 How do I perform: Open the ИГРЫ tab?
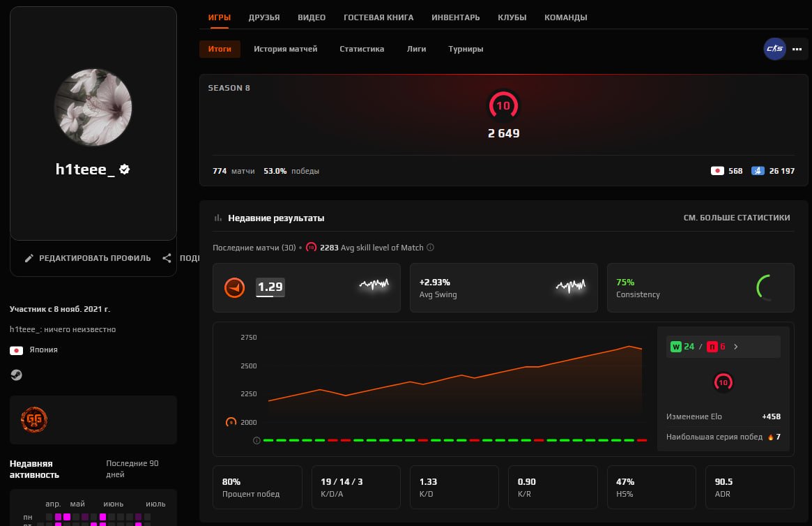point(219,17)
